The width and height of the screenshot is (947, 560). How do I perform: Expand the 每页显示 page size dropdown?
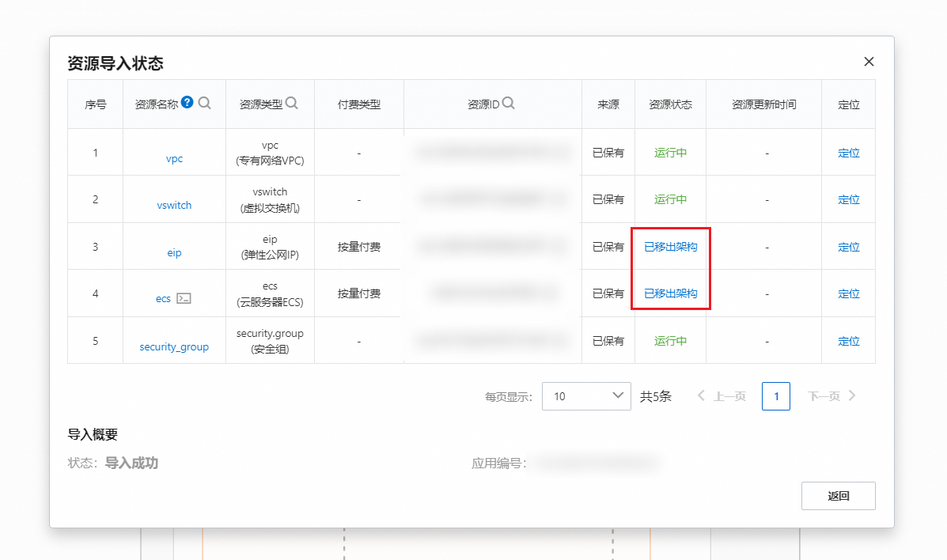click(586, 396)
